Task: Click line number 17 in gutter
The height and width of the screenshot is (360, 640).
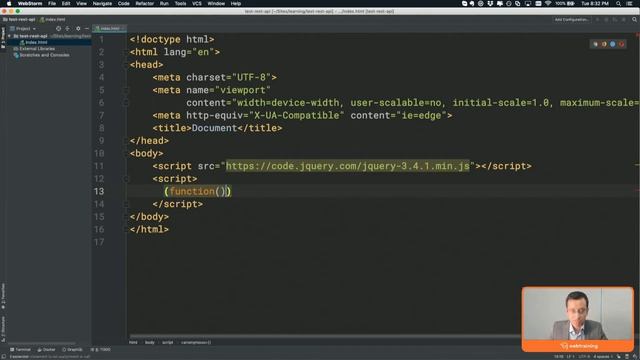Action: click(x=99, y=242)
